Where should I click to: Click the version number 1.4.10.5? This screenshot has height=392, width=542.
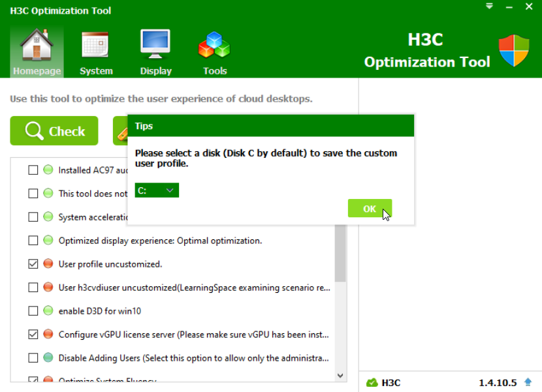point(498,383)
